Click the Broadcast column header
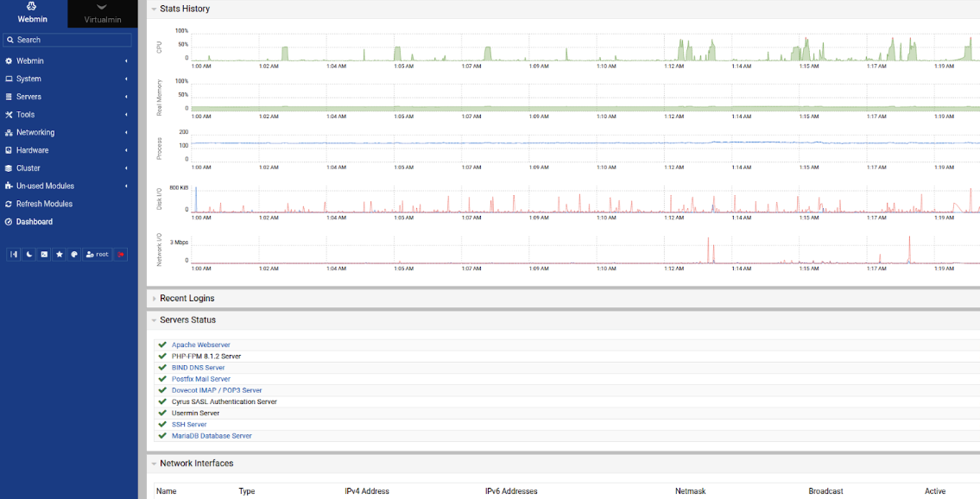980x499 pixels. pos(825,491)
